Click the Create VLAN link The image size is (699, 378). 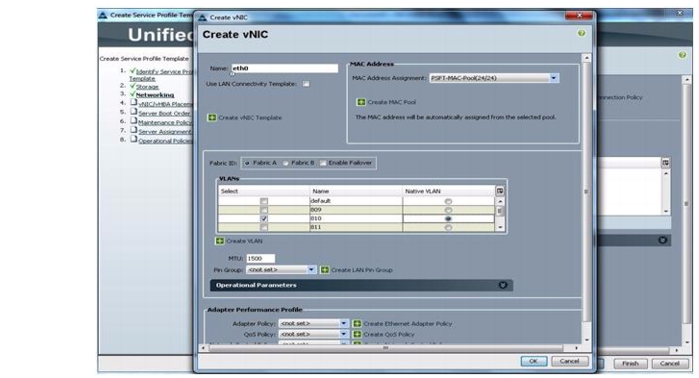244,241
